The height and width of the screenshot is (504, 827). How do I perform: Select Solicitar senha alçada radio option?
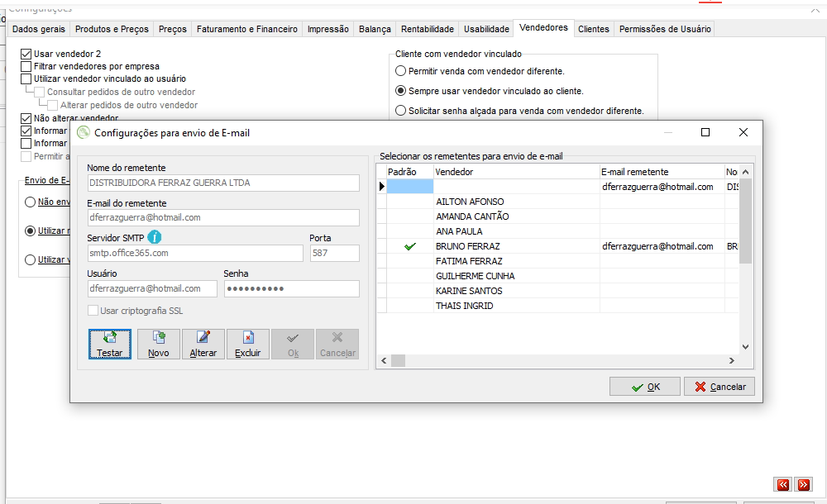(401, 111)
